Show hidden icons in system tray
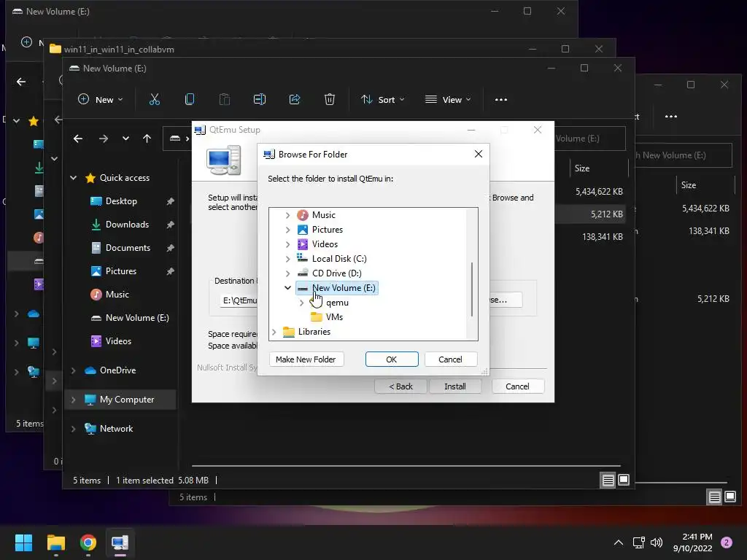Screen dimensions: 747x560 coord(619,542)
